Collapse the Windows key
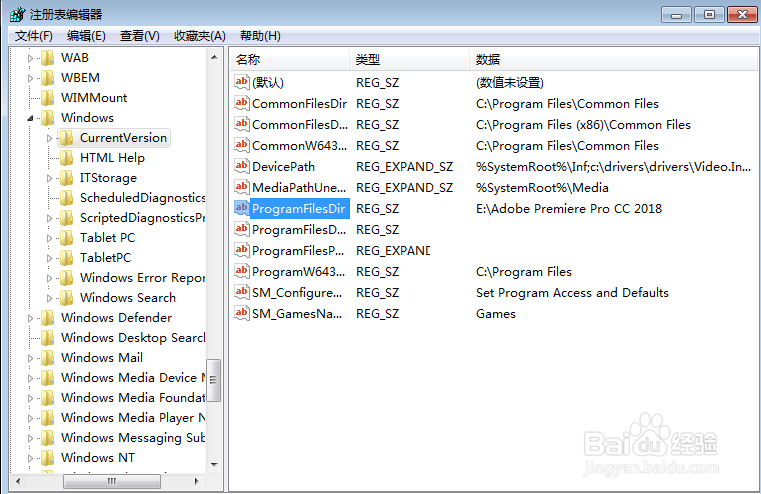Image resolution: width=761 pixels, height=494 pixels. point(30,118)
